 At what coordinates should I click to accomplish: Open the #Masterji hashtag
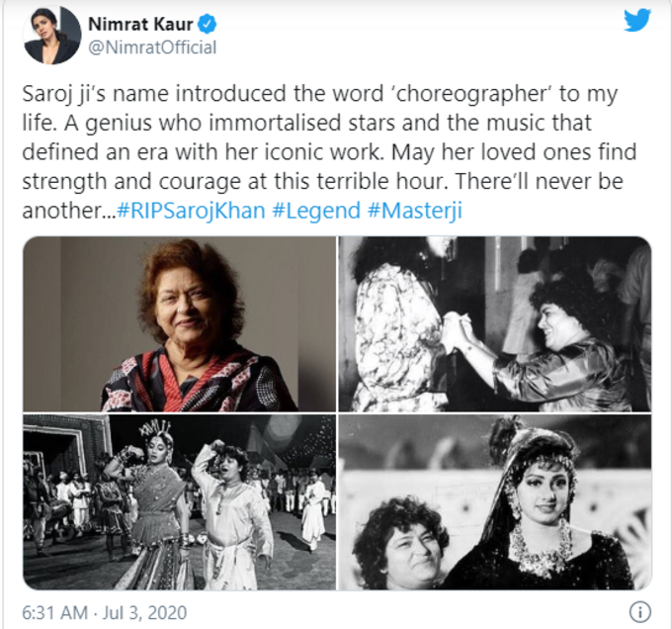[415, 211]
